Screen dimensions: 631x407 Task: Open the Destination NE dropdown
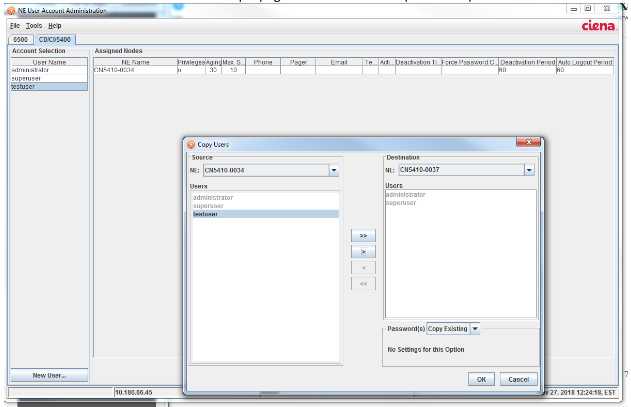529,170
